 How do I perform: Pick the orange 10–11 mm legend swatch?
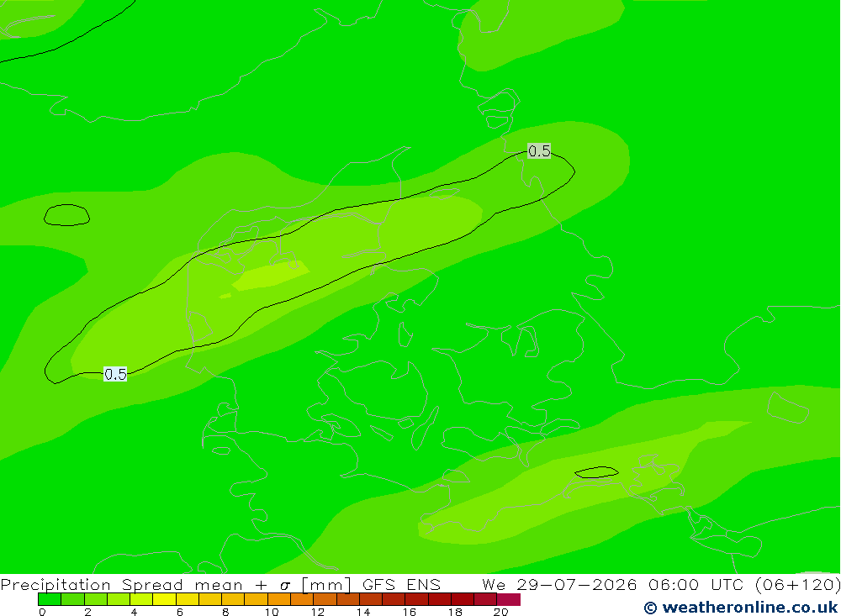pos(279,599)
